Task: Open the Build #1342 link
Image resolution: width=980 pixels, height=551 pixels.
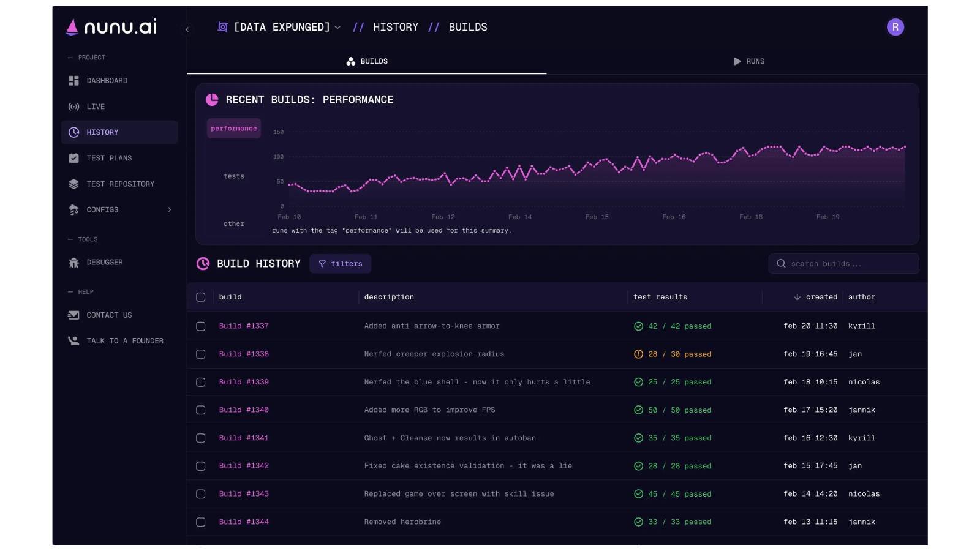Action: [244, 466]
